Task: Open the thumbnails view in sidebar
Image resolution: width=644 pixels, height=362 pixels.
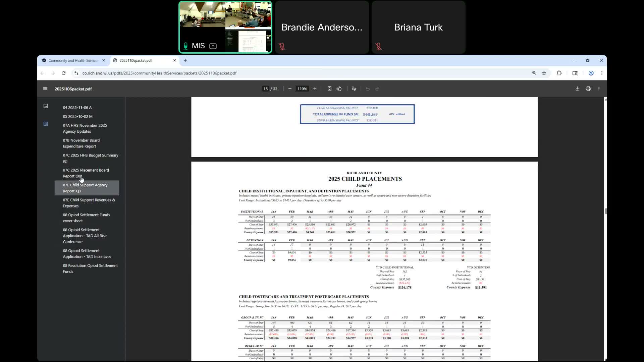Action: point(46,106)
